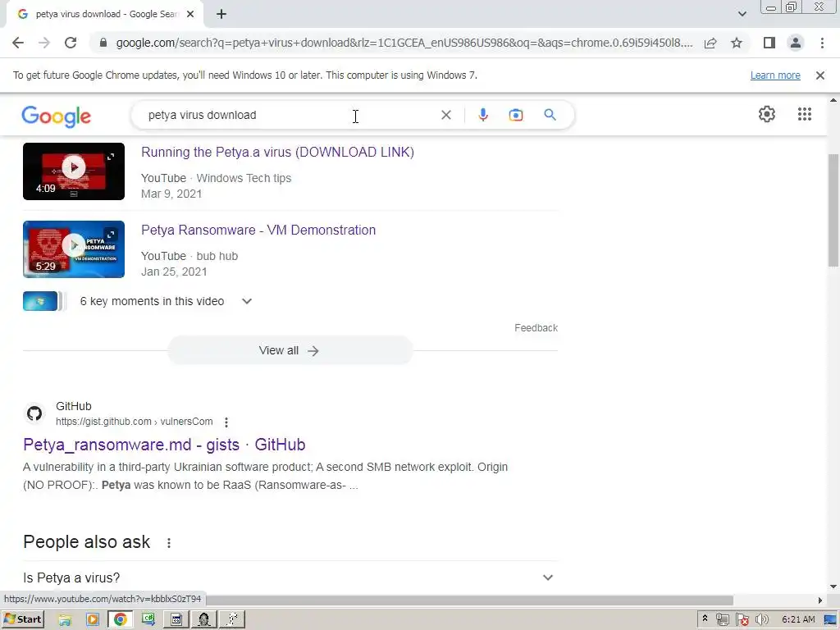Open the tab search dropdown arrow
This screenshot has width=840, height=630.
[742, 14]
